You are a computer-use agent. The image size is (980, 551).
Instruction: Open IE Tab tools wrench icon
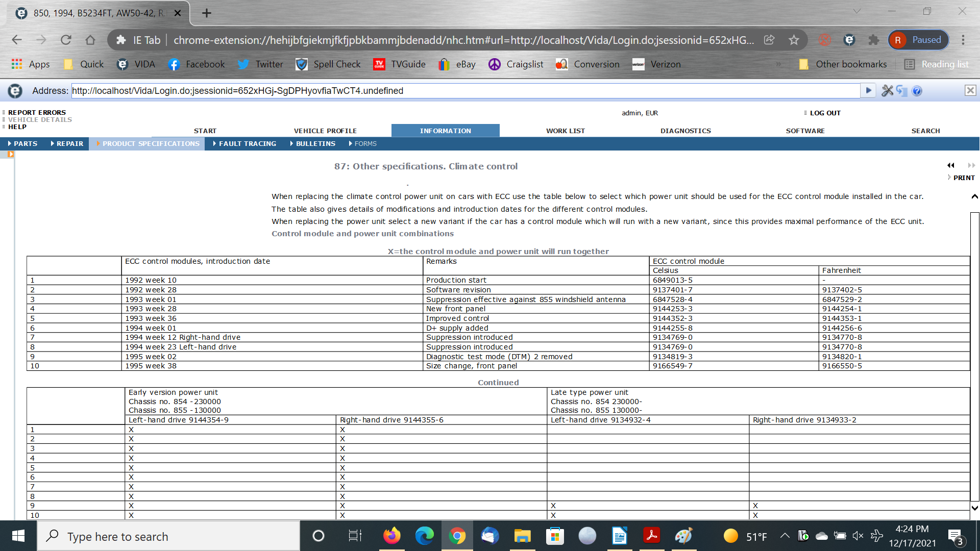[887, 91]
